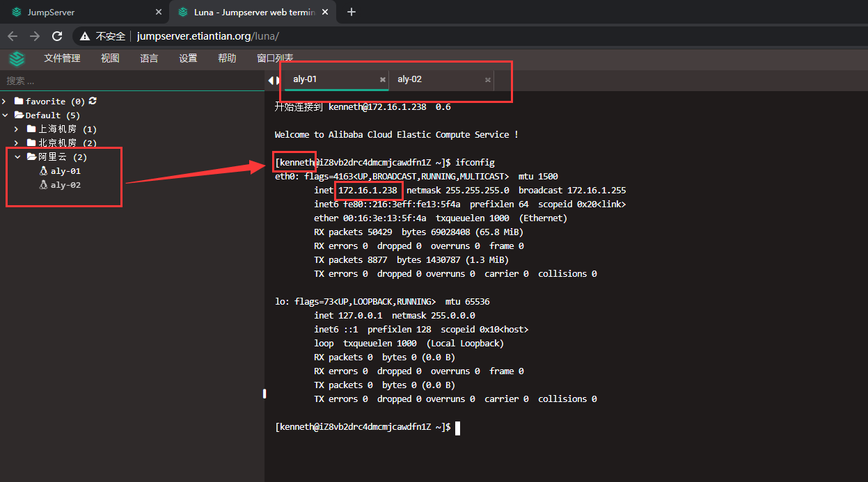The width and height of the screenshot is (868, 482).
Task: Click the Default open folder icon
Action: pyautogui.click(x=19, y=115)
